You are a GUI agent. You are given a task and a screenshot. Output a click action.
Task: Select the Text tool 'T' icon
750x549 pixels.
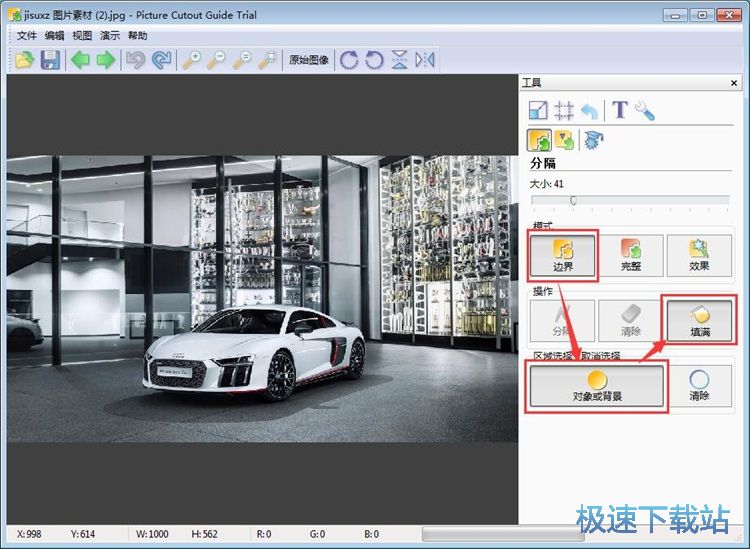[x=619, y=111]
